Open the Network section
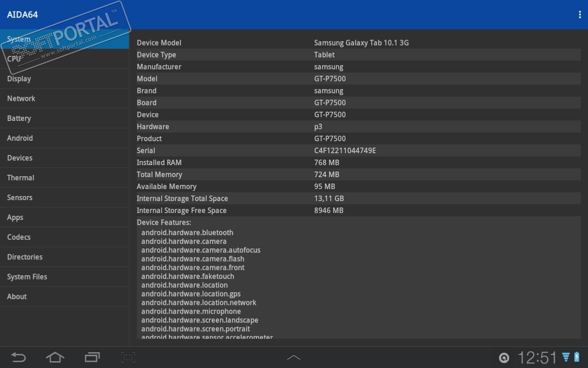The width and height of the screenshot is (588, 368). pos(64,98)
